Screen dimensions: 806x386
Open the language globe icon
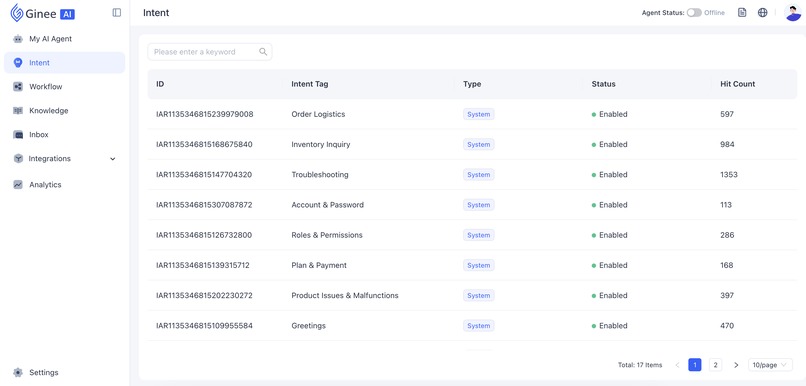coord(763,13)
